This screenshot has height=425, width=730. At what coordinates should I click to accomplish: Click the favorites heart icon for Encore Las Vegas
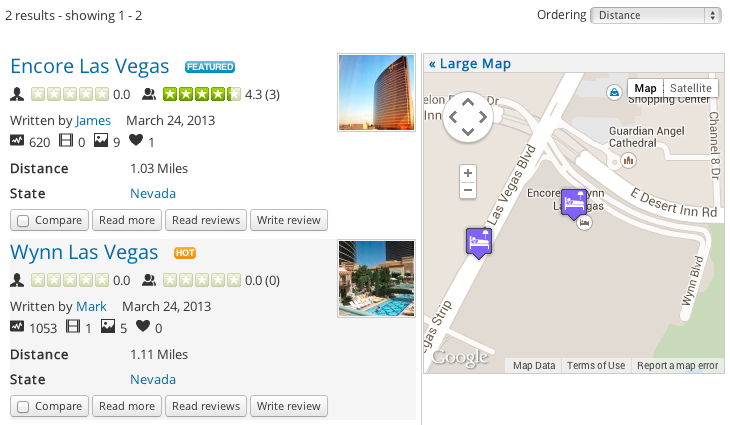click(136, 142)
